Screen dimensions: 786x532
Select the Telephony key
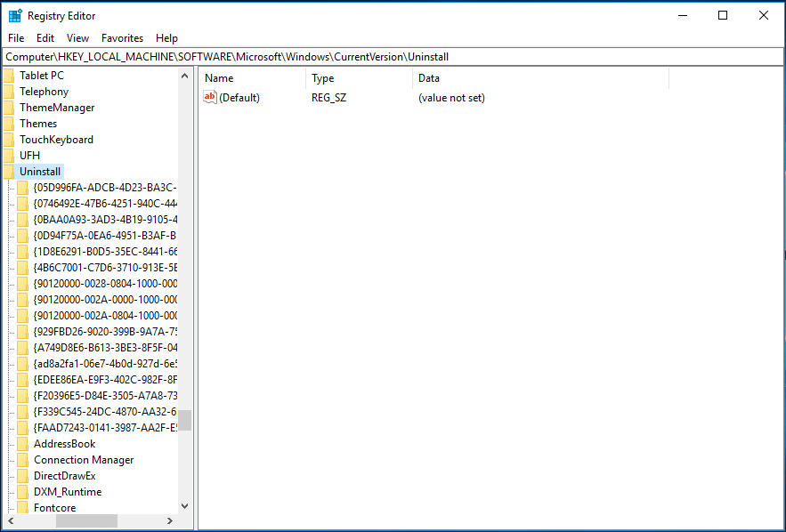pyautogui.click(x=45, y=92)
